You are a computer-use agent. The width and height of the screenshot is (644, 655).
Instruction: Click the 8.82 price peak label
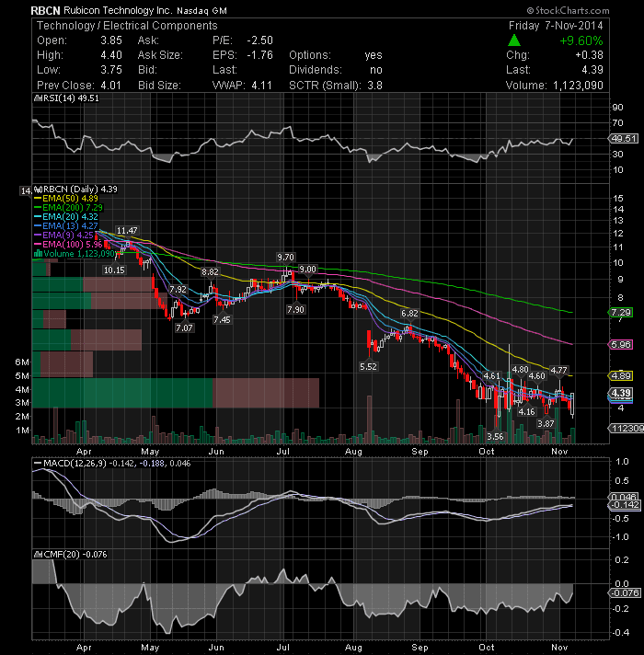(x=210, y=272)
